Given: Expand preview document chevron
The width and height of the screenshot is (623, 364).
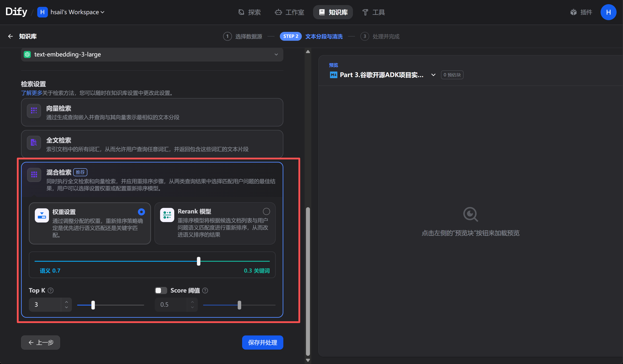Looking at the screenshot, I should point(433,75).
